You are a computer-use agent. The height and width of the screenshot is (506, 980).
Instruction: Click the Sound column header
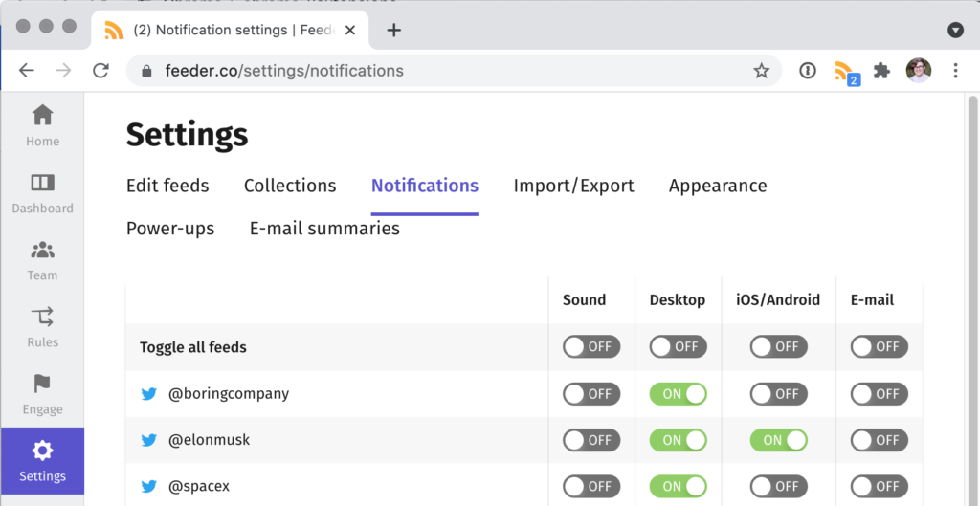click(585, 300)
